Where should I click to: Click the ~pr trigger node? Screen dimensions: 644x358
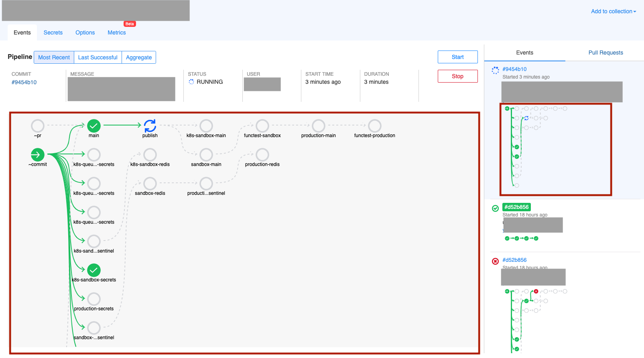[38, 125]
